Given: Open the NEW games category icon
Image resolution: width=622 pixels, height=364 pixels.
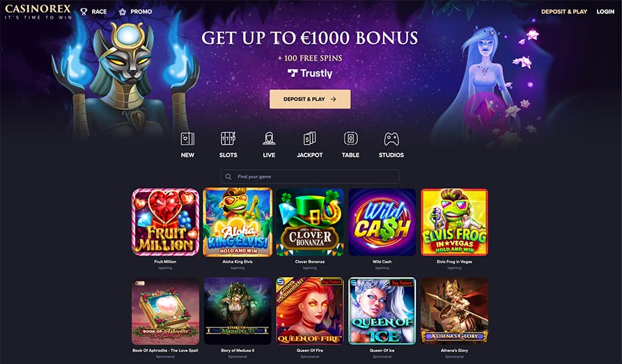Looking at the screenshot, I should (x=187, y=139).
